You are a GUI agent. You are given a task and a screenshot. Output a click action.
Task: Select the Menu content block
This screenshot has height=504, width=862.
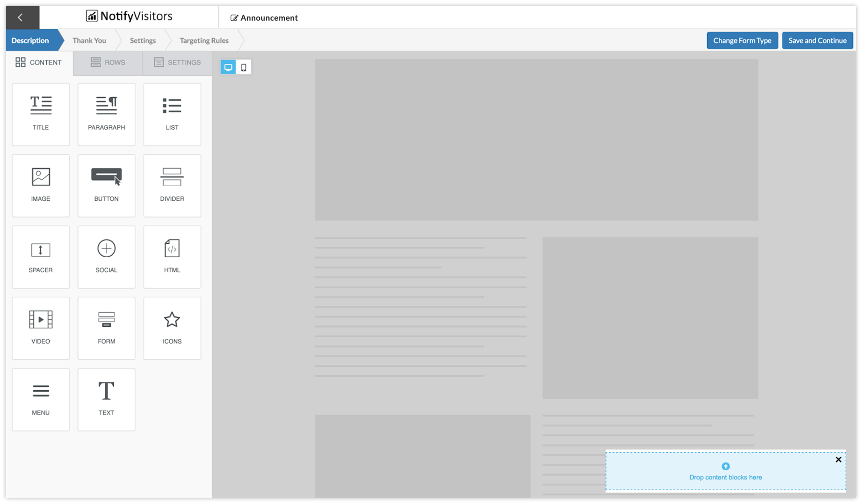(41, 400)
